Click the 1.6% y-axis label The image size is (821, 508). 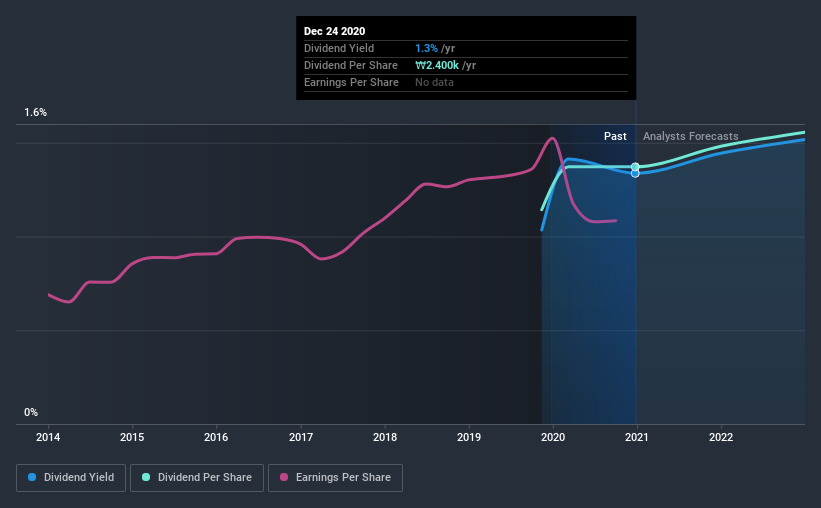pyautogui.click(x=36, y=113)
